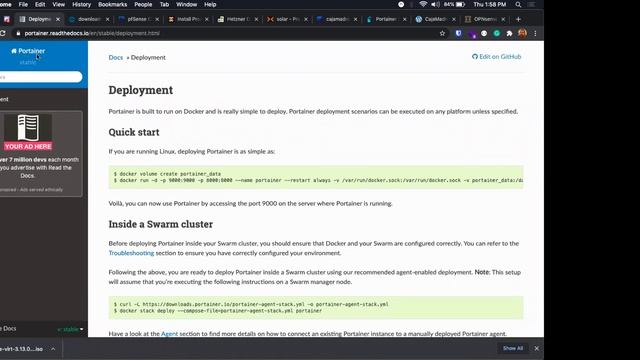Click the Inside a Swarm cluster heading

tap(161, 224)
